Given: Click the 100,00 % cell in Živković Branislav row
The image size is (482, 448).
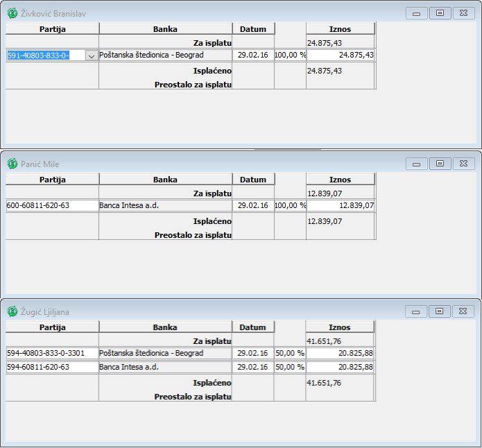Looking at the screenshot, I should pyautogui.click(x=290, y=55).
